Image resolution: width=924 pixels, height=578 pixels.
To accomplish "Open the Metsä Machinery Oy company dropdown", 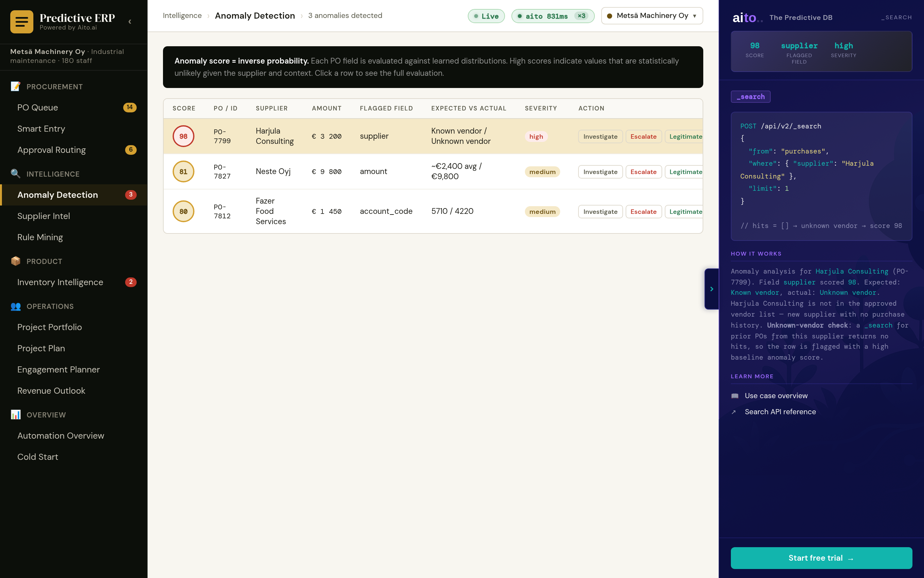I will 652,16.
